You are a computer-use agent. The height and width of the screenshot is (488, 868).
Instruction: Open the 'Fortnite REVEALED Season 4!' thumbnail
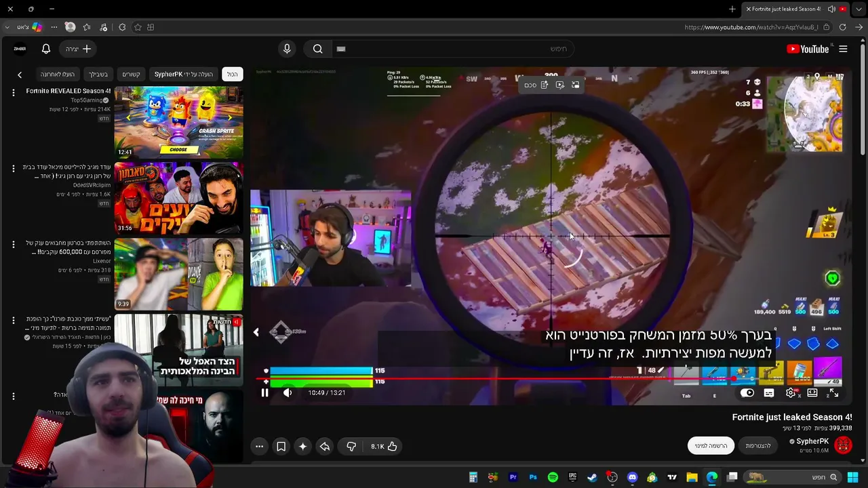(x=178, y=122)
